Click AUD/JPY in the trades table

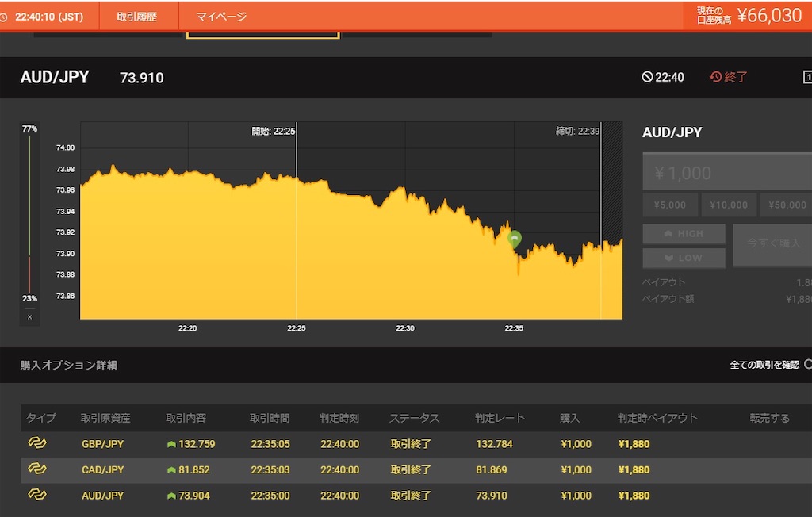point(102,496)
